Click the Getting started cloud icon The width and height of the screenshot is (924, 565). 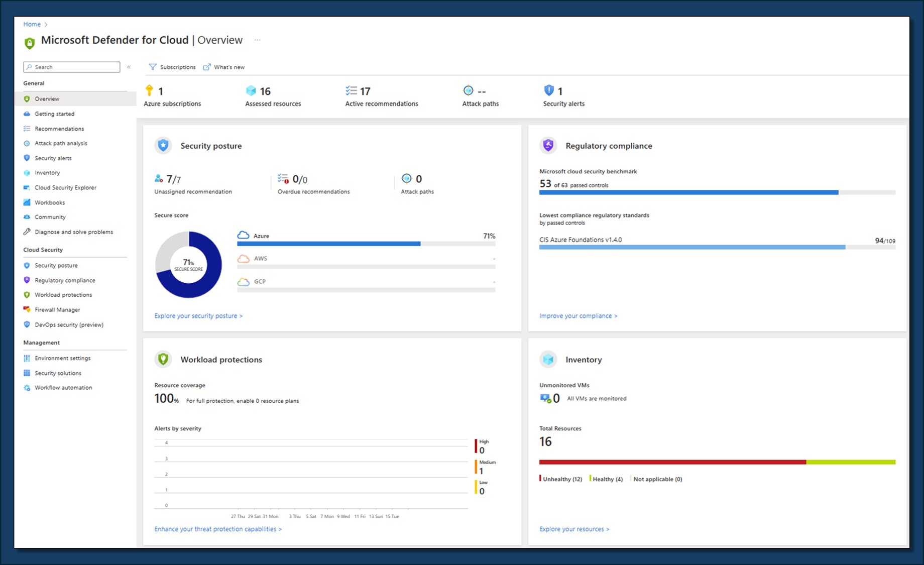pos(27,114)
